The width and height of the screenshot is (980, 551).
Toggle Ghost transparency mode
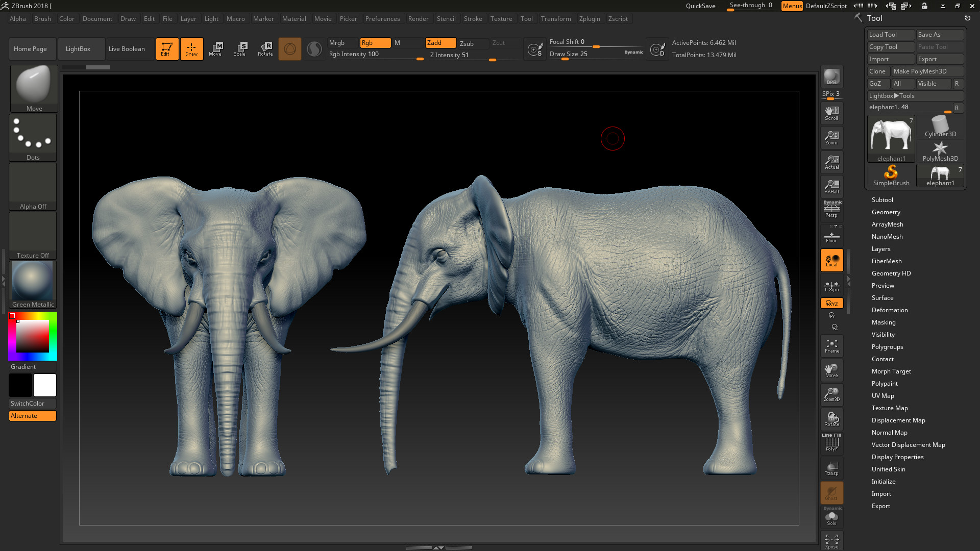point(831,492)
